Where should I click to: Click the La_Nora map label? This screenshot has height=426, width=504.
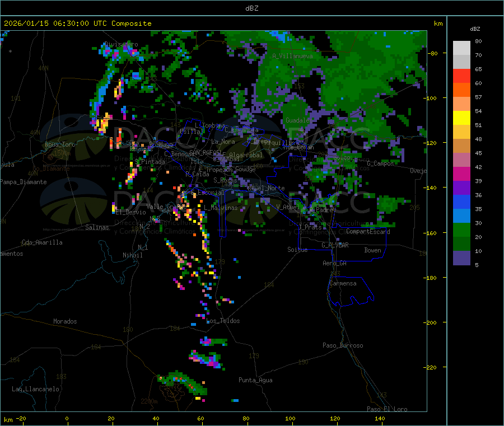pos(223,142)
